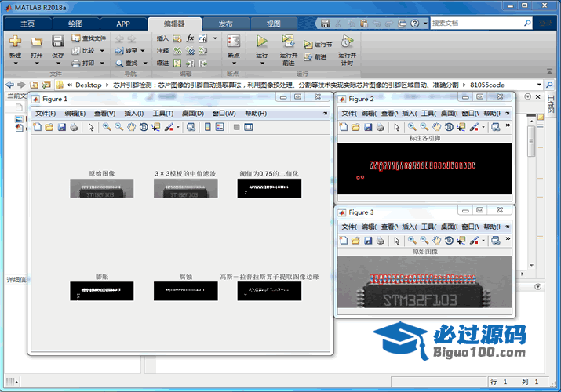
Task: Click Show Plot Tools and Dock icon in Figure 1
Action: click(248, 127)
